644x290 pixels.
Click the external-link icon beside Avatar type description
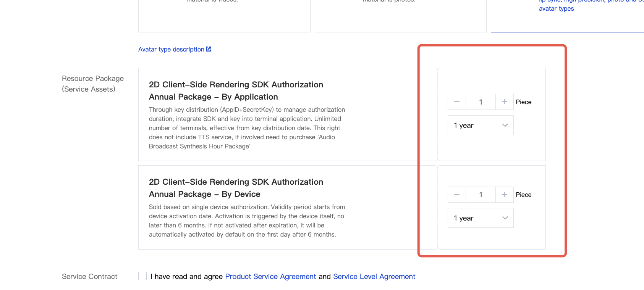[x=209, y=49]
